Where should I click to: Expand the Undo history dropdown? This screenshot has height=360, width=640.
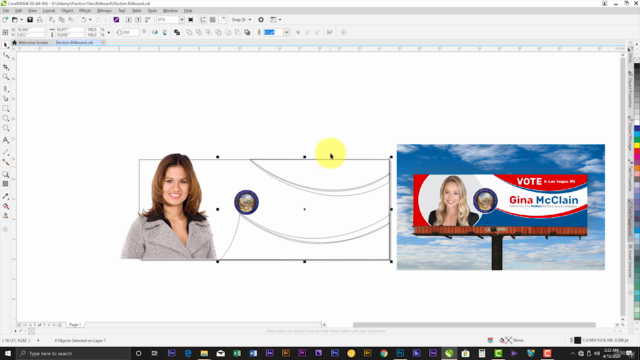[90, 20]
